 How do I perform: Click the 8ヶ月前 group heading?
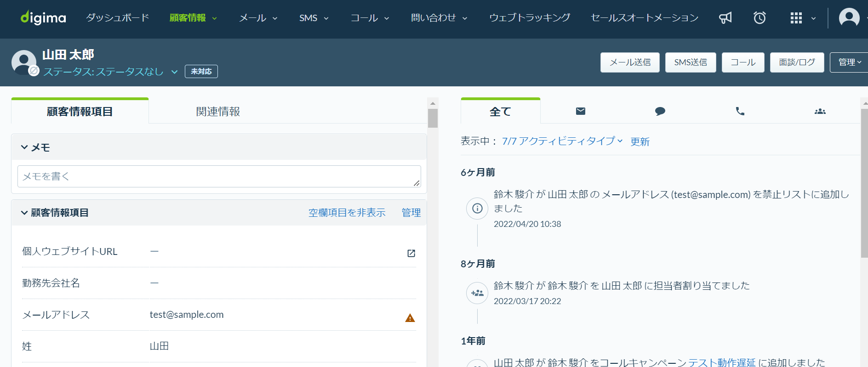tap(478, 264)
